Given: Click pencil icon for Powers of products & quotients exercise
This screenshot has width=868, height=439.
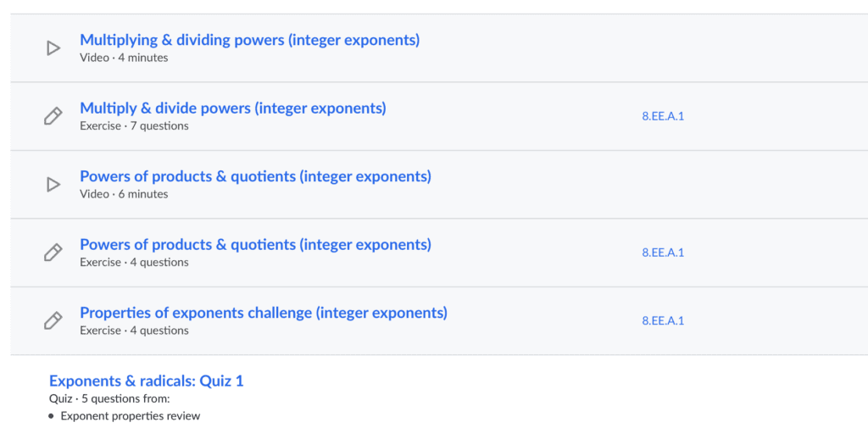Looking at the screenshot, I should [x=53, y=253].
